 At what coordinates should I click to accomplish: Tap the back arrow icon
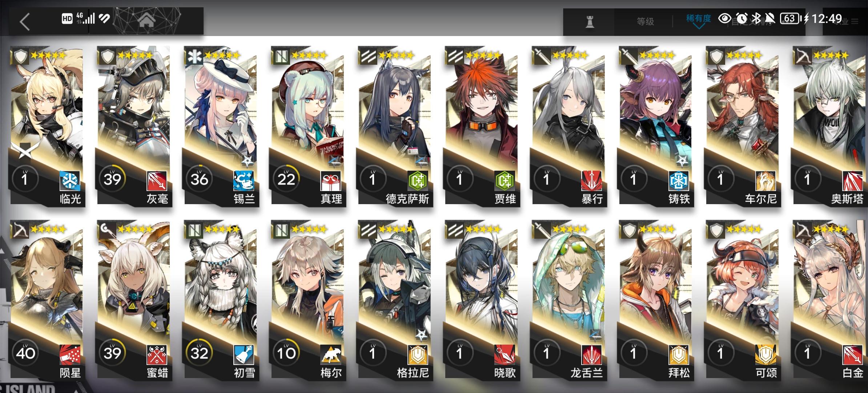click(25, 22)
